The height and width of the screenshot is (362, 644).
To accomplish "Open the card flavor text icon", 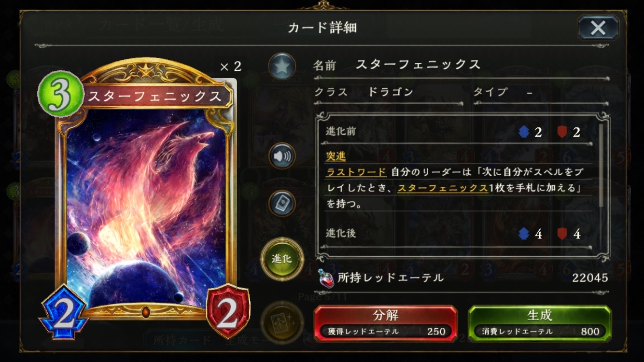I will point(282,203).
